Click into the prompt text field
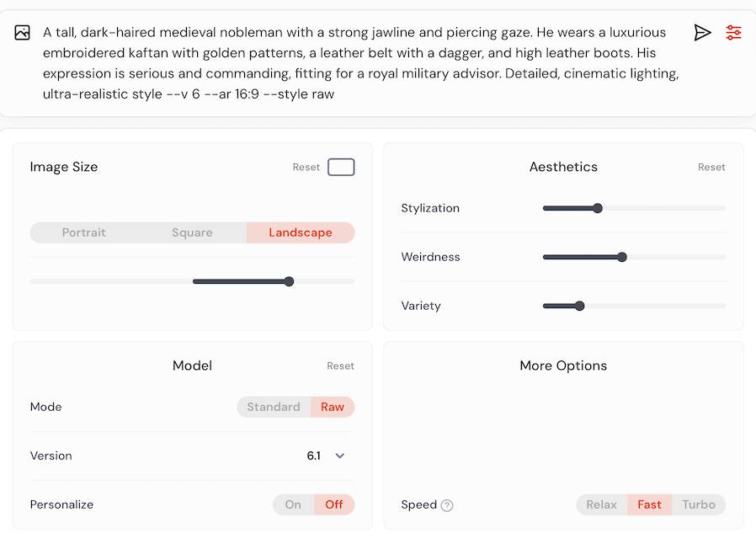This screenshot has width=756, height=539. coord(354,63)
